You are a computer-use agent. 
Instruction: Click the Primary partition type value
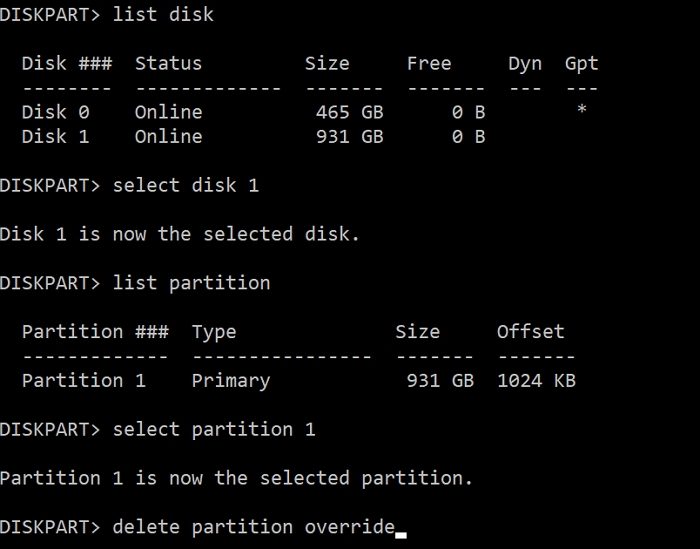coord(231,380)
